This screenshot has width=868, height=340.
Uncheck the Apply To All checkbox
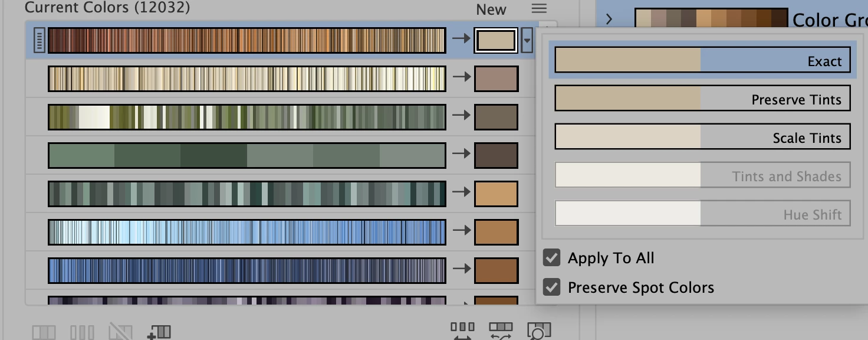(x=551, y=258)
